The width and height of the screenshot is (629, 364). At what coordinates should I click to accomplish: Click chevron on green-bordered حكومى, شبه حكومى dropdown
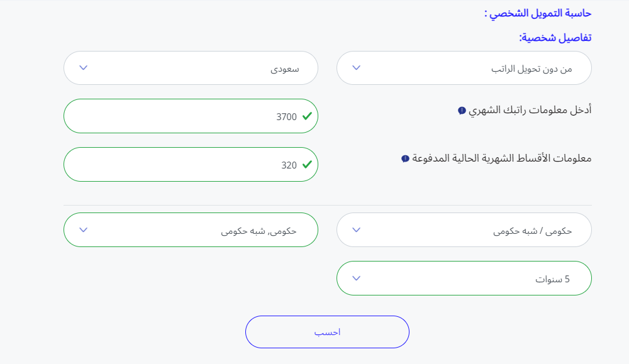(x=83, y=229)
